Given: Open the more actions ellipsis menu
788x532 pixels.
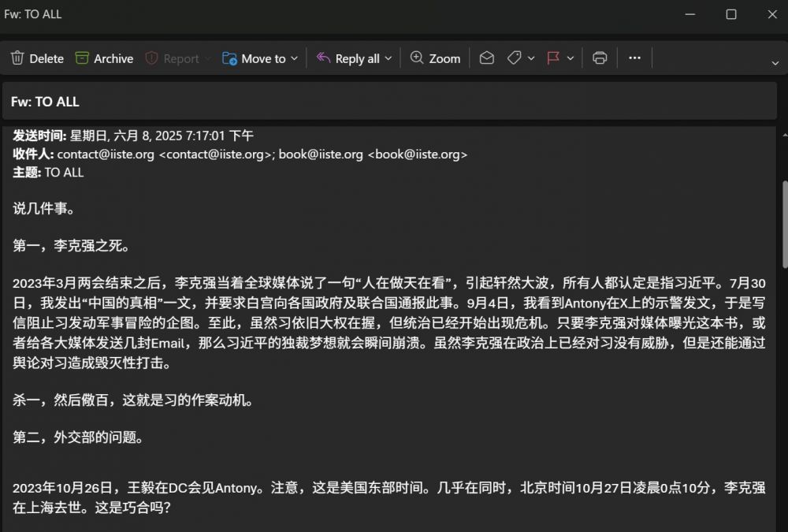Looking at the screenshot, I should click(634, 58).
